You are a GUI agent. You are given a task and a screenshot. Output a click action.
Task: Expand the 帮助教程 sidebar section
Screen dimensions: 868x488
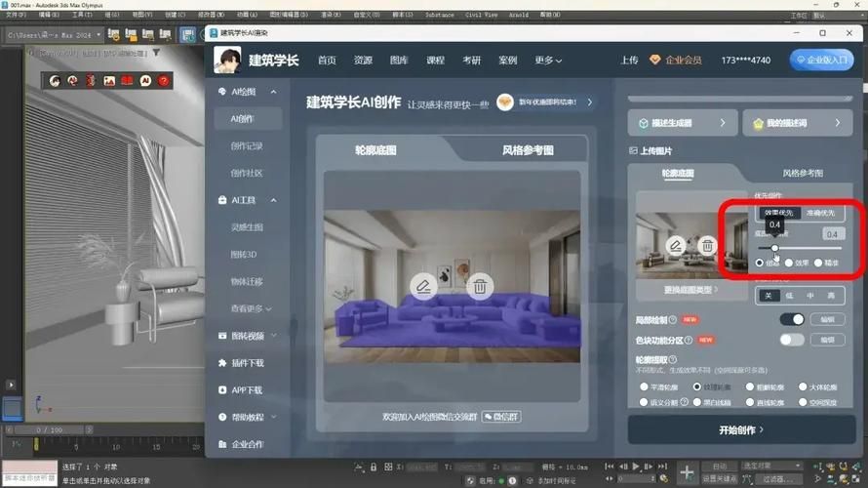(x=273, y=417)
